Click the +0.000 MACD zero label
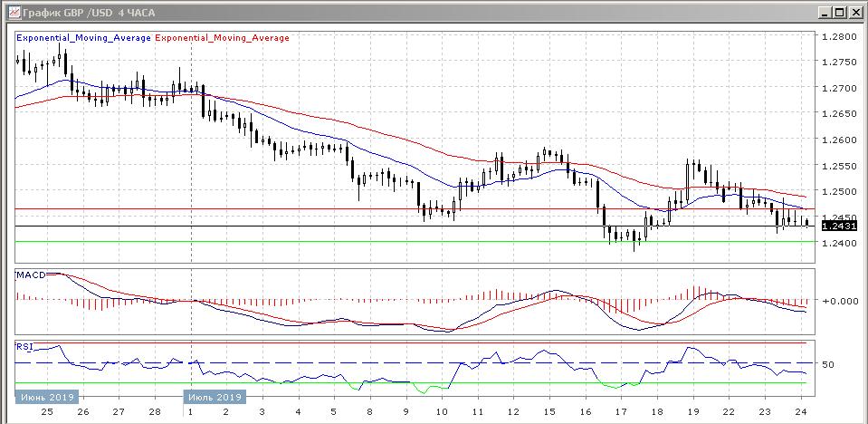868x424 pixels. pos(840,301)
